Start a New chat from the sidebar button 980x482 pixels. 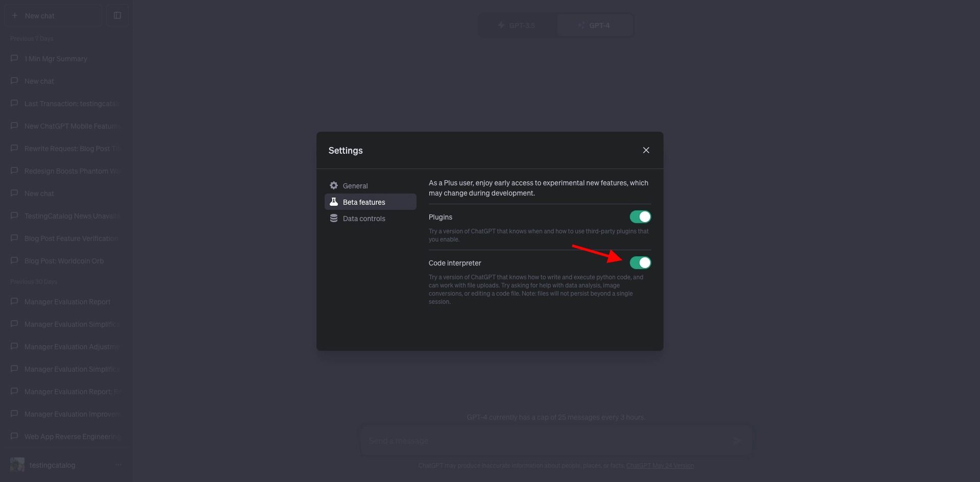tap(53, 16)
